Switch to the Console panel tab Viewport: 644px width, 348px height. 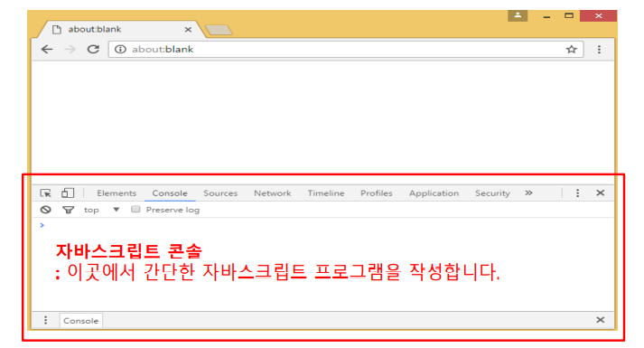170,193
